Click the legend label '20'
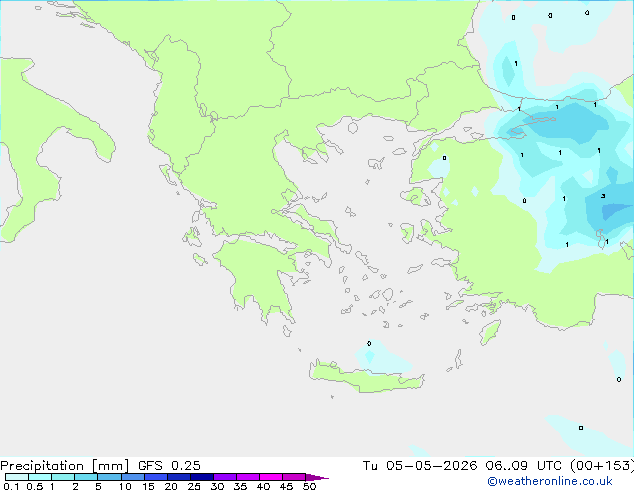Viewport: 634px width, 490px height. (x=171, y=486)
